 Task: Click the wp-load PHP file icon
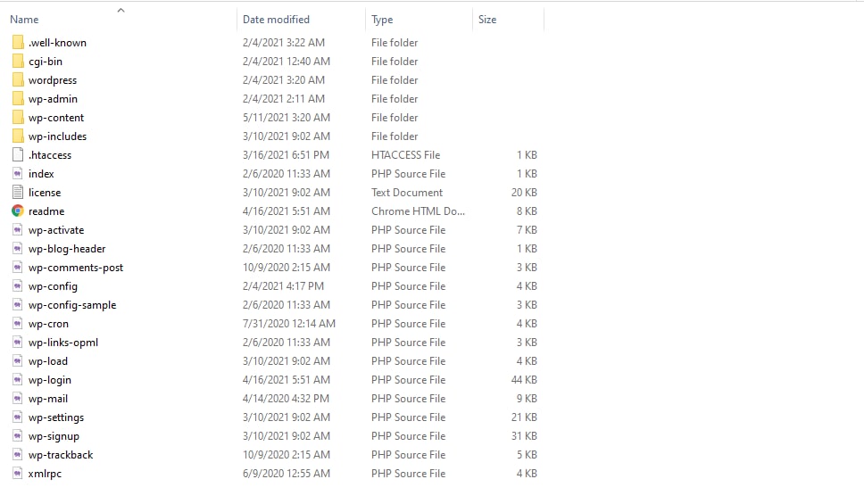18,360
